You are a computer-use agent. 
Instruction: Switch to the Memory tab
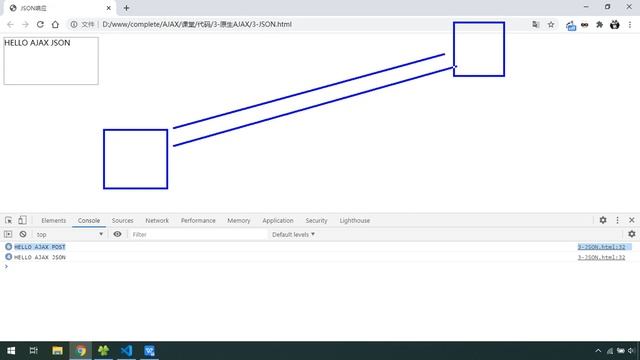(238, 220)
